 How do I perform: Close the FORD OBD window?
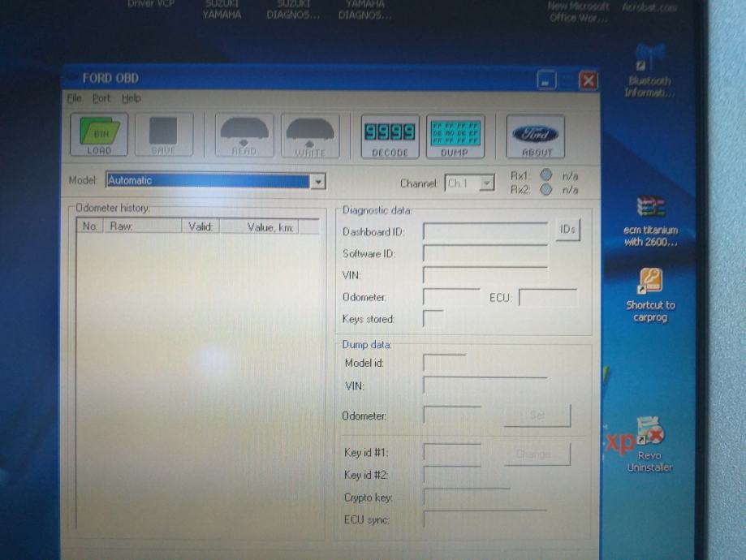tap(589, 80)
